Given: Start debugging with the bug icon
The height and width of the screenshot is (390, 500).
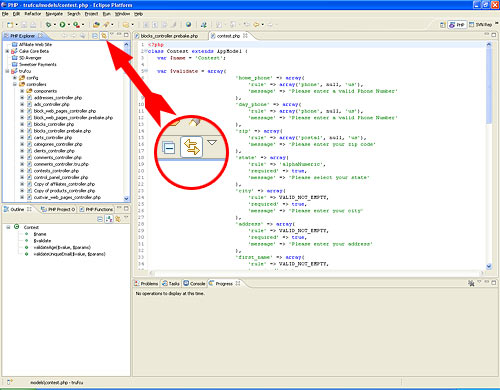Looking at the screenshot, I should tap(49, 25).
